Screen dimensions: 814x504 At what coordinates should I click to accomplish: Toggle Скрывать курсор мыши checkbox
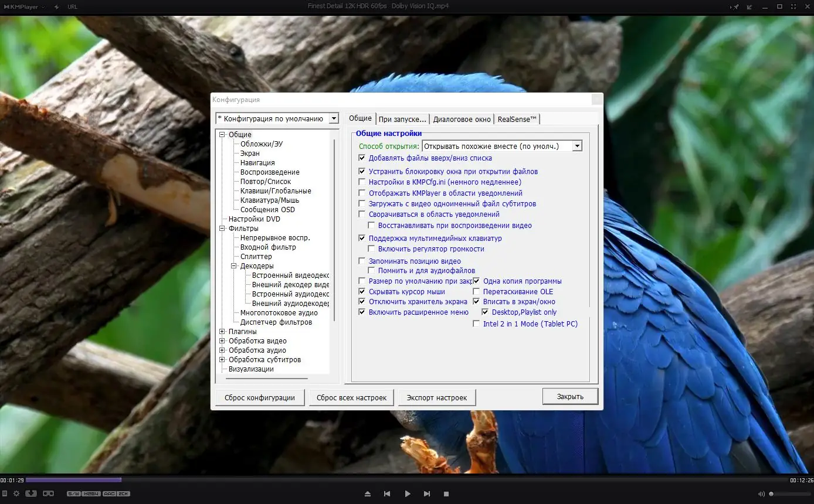pos(362,292)
